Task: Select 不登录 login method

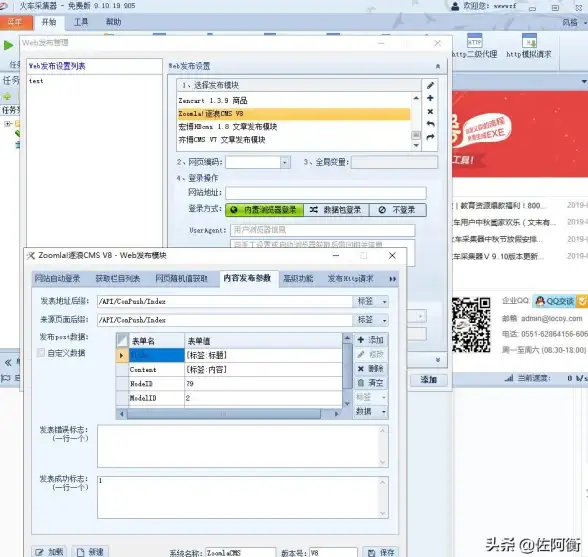Action: tap(398, 210)
